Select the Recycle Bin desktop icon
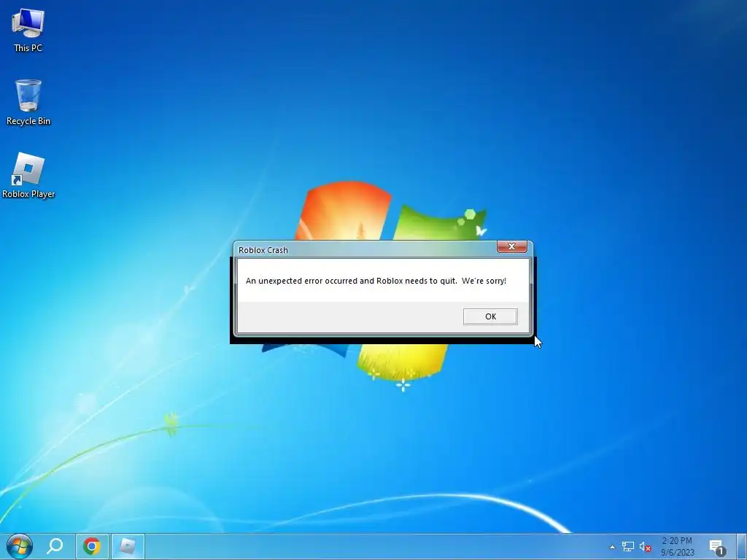The height and width of the screenshot is (560, 747). (x=28, y=102)
